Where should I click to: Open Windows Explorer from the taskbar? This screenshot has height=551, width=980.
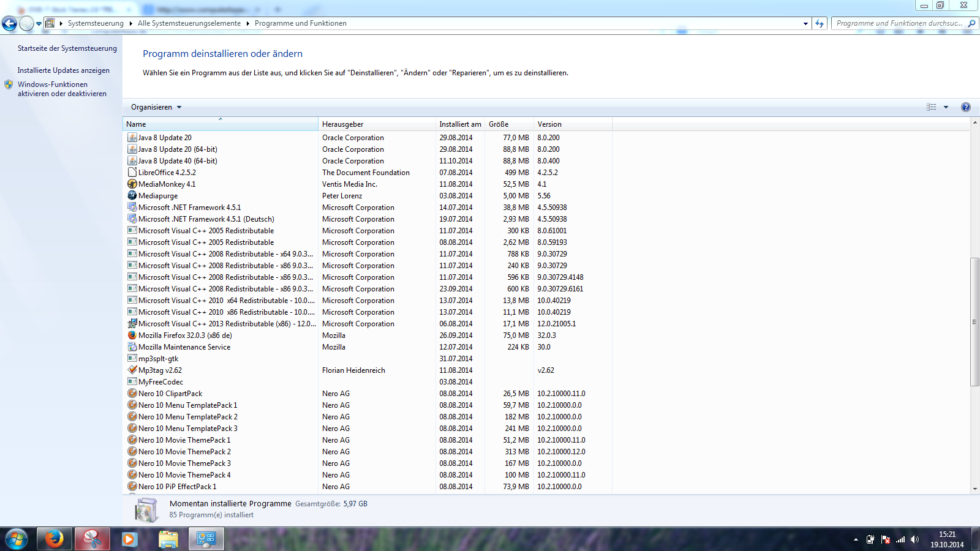168,539
